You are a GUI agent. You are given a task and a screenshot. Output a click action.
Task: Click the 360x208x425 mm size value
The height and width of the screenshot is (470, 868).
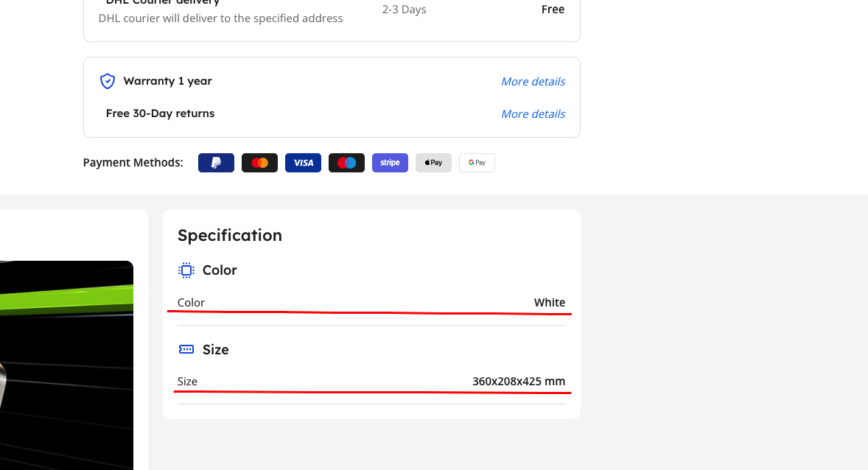pyautogui.click(x=519, y=382)
